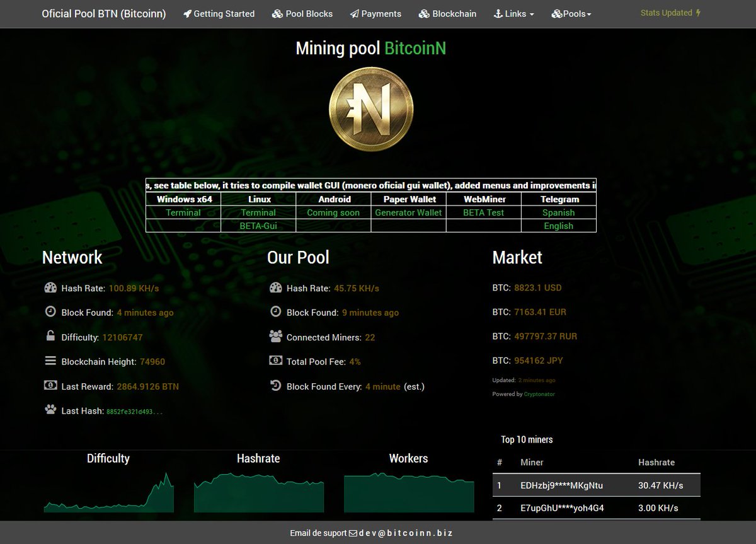
Task: Click the Difficulty unlock padlock icon
Action: [50, 336]
